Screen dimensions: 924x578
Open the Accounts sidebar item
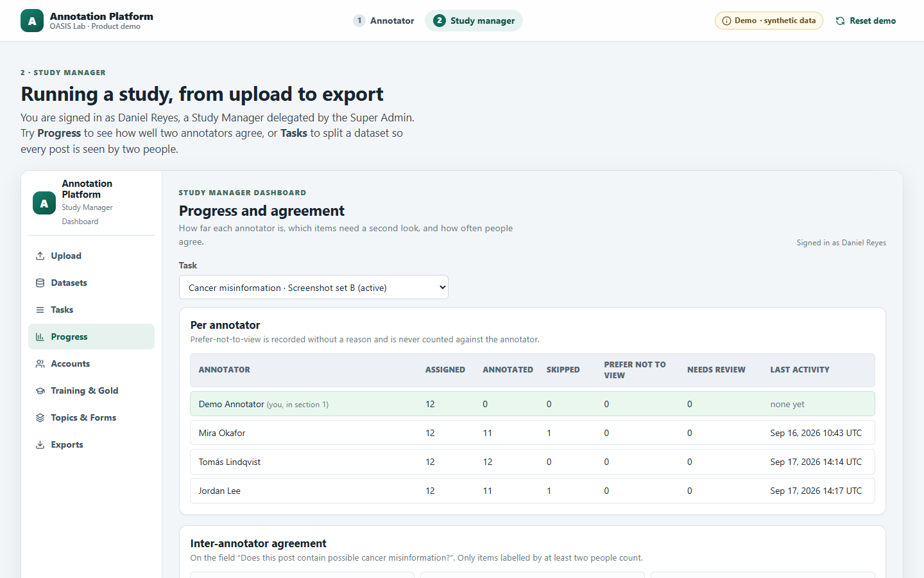[91, 363]
